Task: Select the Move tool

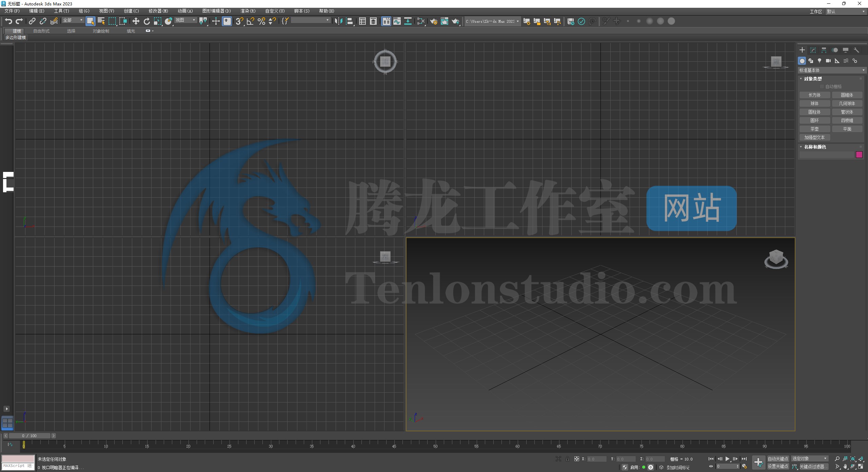Action: (x=136, y=21)
